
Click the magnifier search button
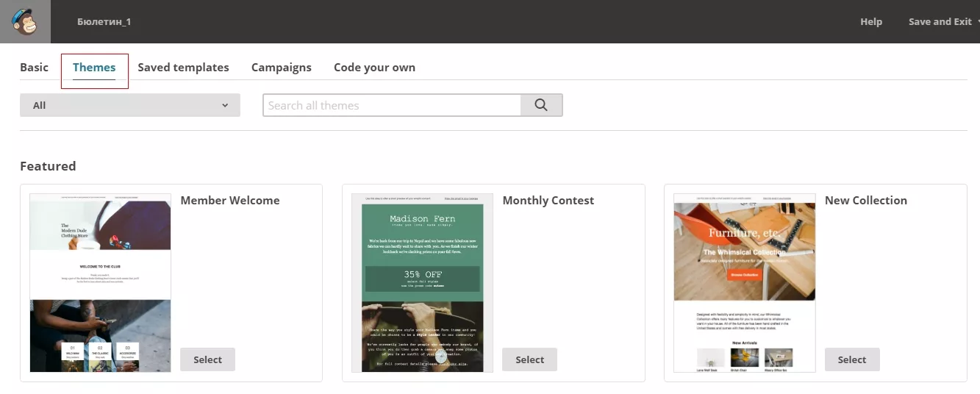point(541,105)
